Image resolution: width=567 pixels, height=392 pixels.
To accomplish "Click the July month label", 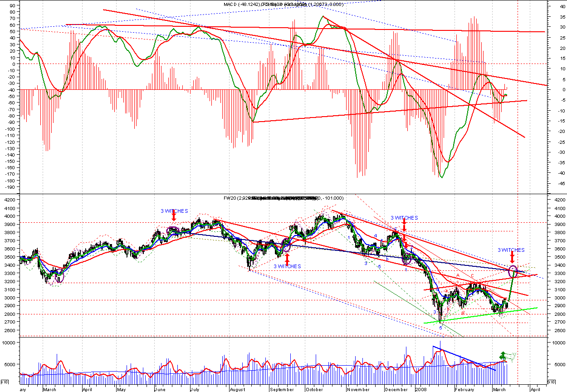I will 196,389.
